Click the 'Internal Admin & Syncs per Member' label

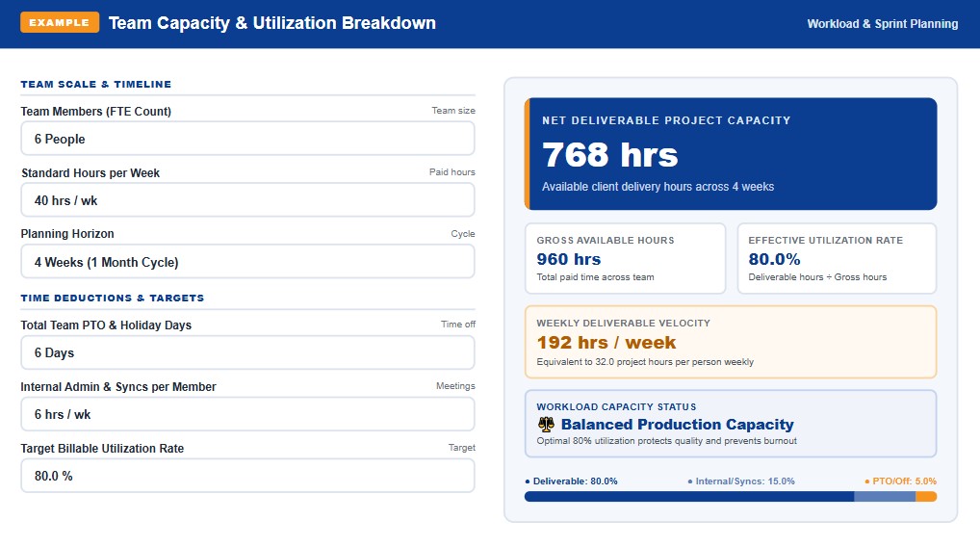point(118,386)
